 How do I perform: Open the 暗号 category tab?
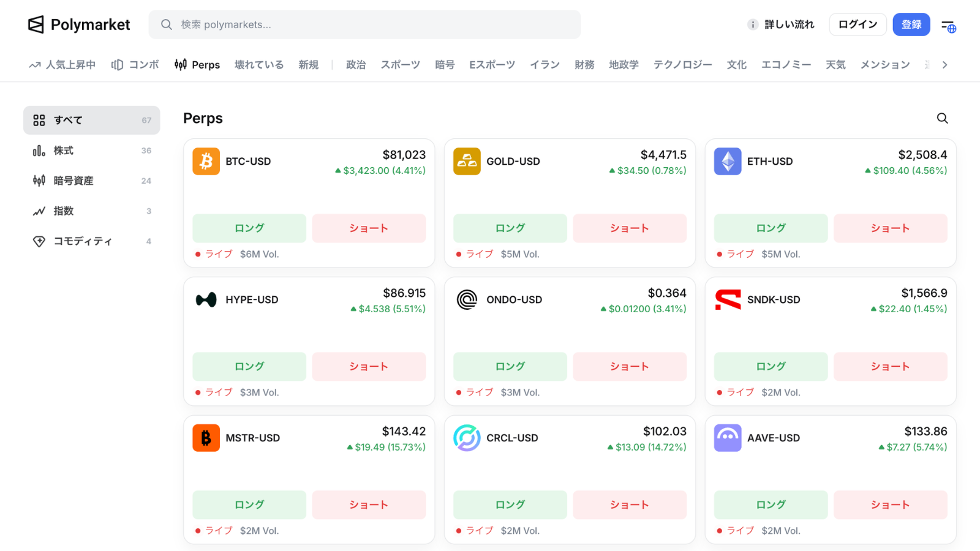[x=445, y=65]
